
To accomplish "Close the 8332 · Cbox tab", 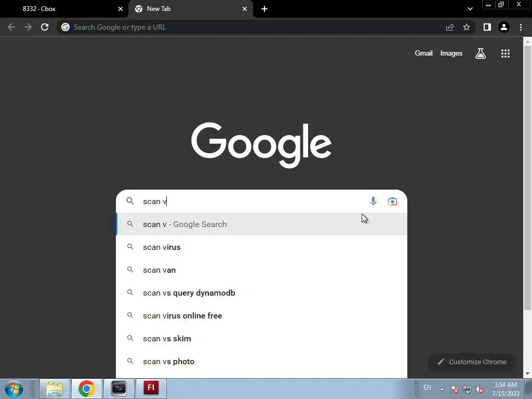I will (121, 9).
